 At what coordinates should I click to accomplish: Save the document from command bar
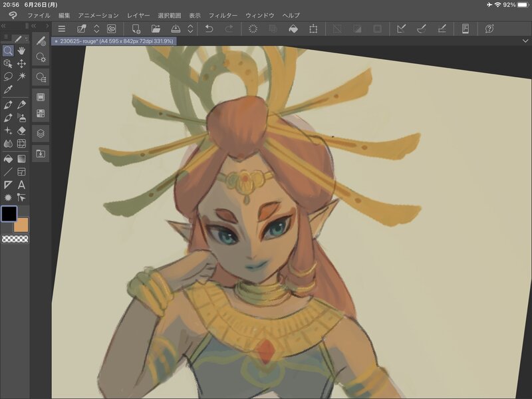[176, 29]
